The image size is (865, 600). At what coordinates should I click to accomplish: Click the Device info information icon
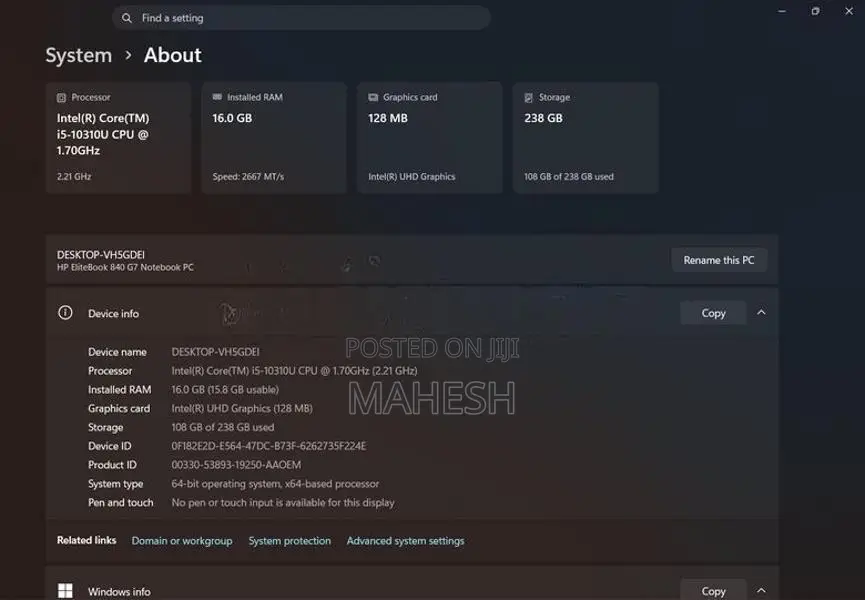coord(65,313)
